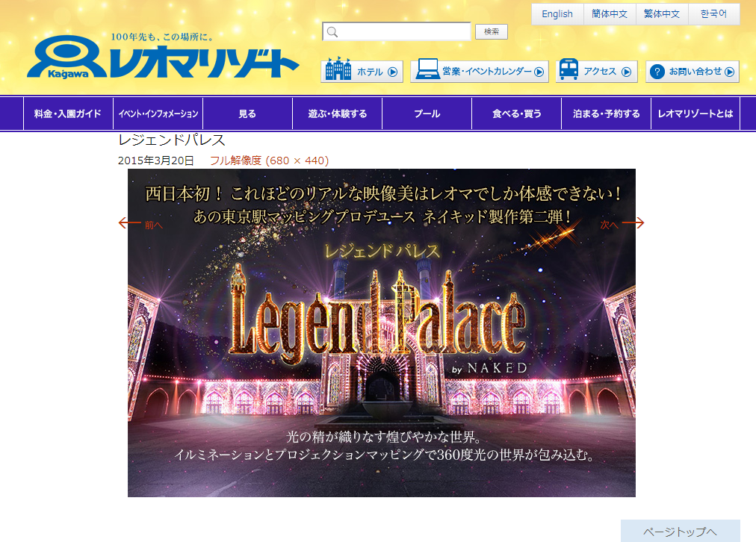
Task: Open the イベント・インフォメーション menu
Action: 158,113
